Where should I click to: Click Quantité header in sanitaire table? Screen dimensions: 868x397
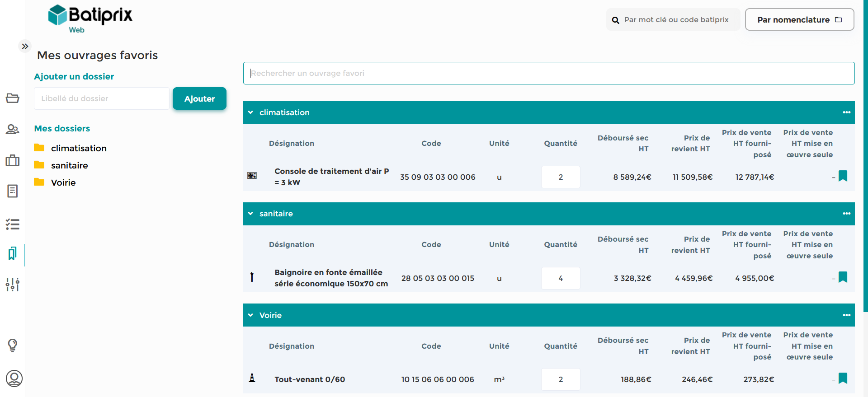point(561,244)
